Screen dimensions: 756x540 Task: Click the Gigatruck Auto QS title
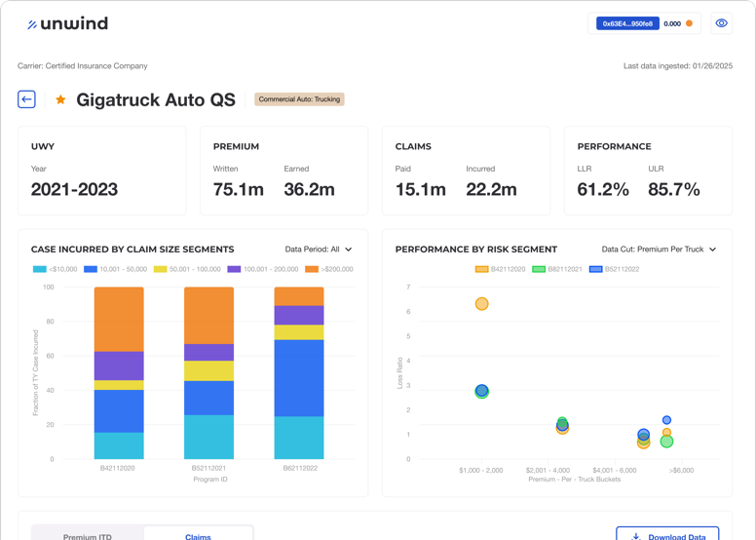(156, 99)
